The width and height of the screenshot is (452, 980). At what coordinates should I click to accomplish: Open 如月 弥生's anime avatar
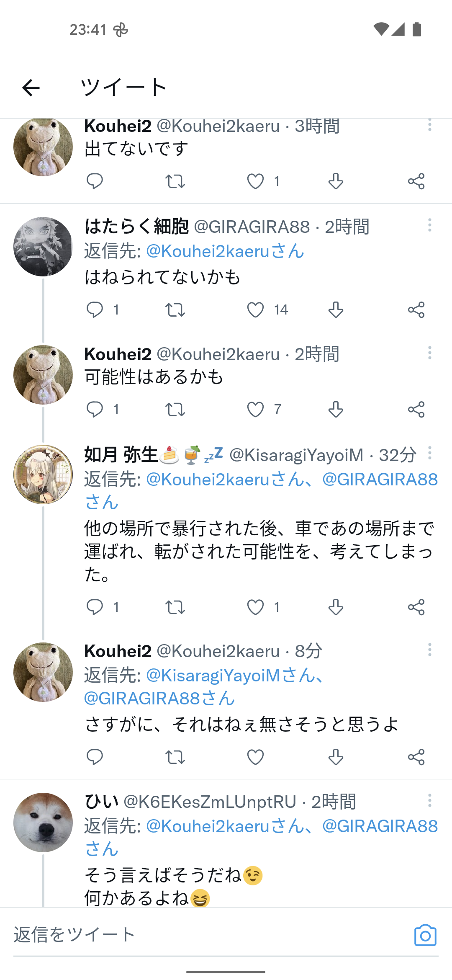tap(43, 475)
